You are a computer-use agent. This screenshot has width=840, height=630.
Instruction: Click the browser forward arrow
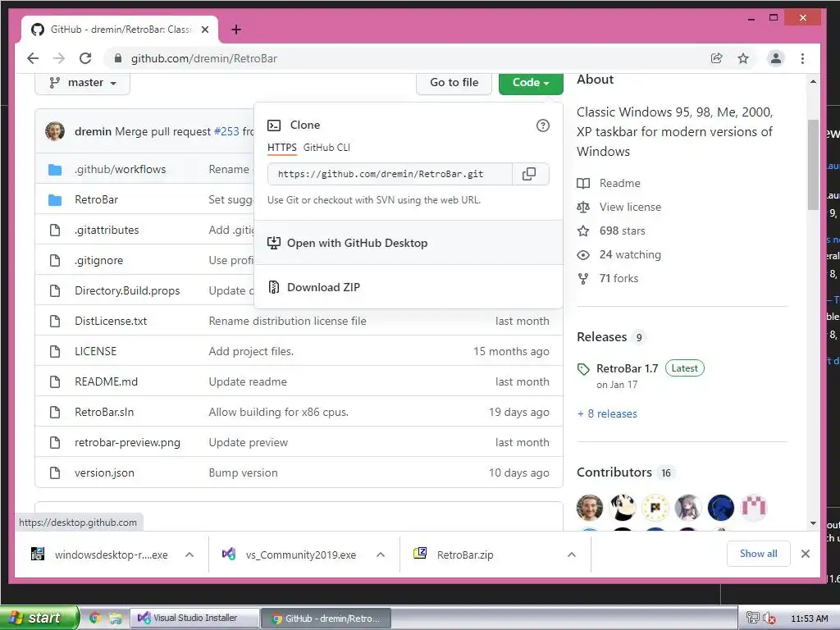pyautogui.click(x=59, y=58)
